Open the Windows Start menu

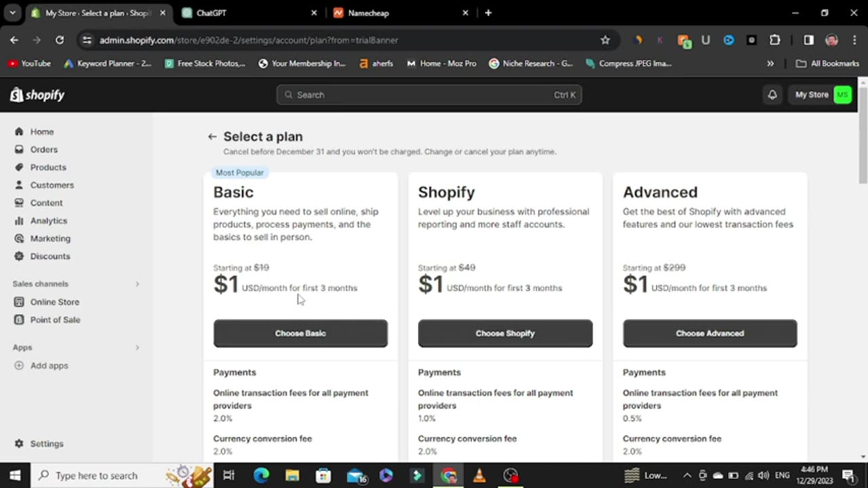15,475
